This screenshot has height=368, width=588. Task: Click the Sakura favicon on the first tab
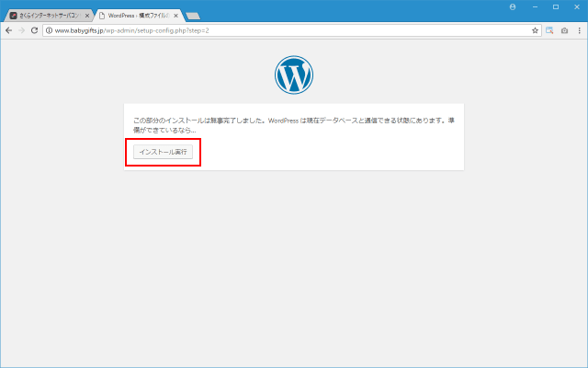click(14, 16)
